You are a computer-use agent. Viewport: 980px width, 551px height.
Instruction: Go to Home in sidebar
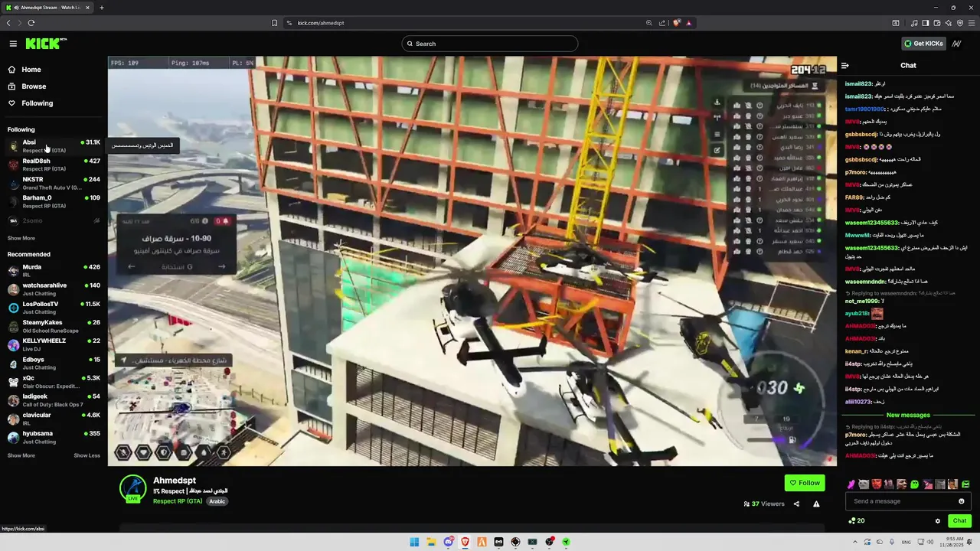31,70
